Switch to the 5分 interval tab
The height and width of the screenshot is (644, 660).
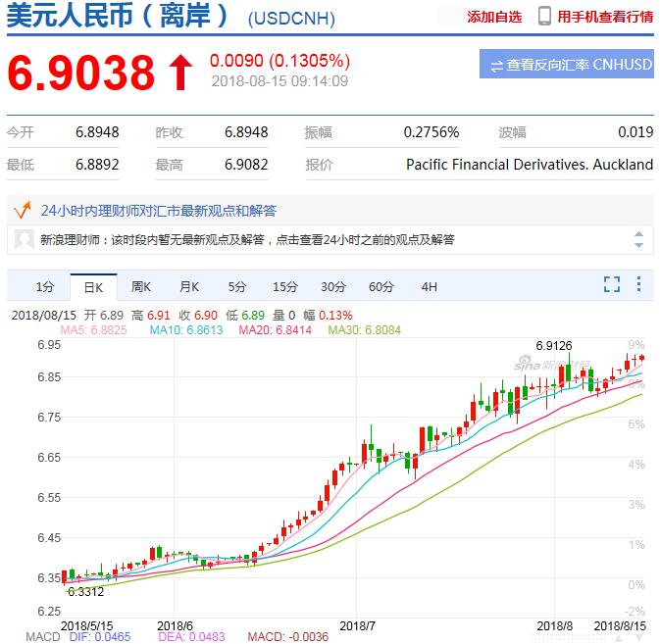point(237,287)
